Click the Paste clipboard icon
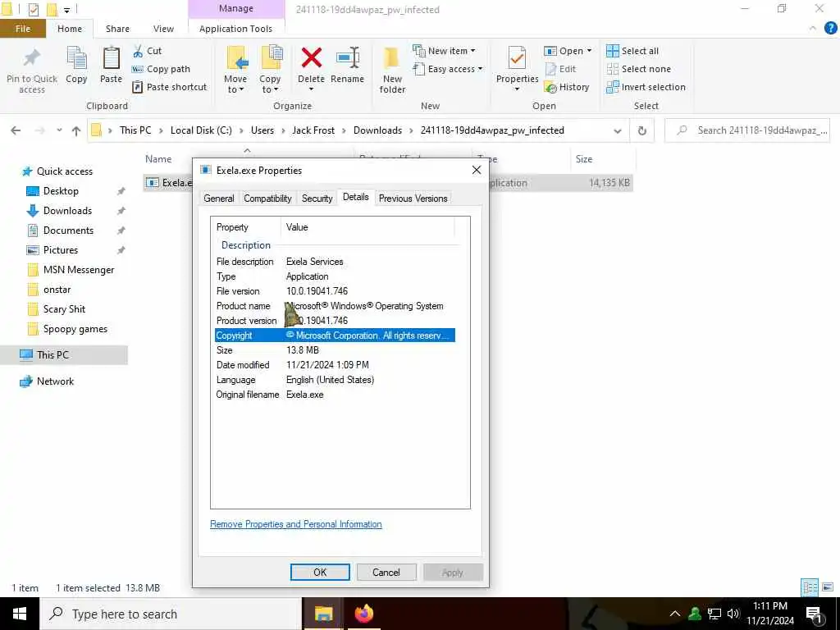840x630 pixels. point(111,58)
